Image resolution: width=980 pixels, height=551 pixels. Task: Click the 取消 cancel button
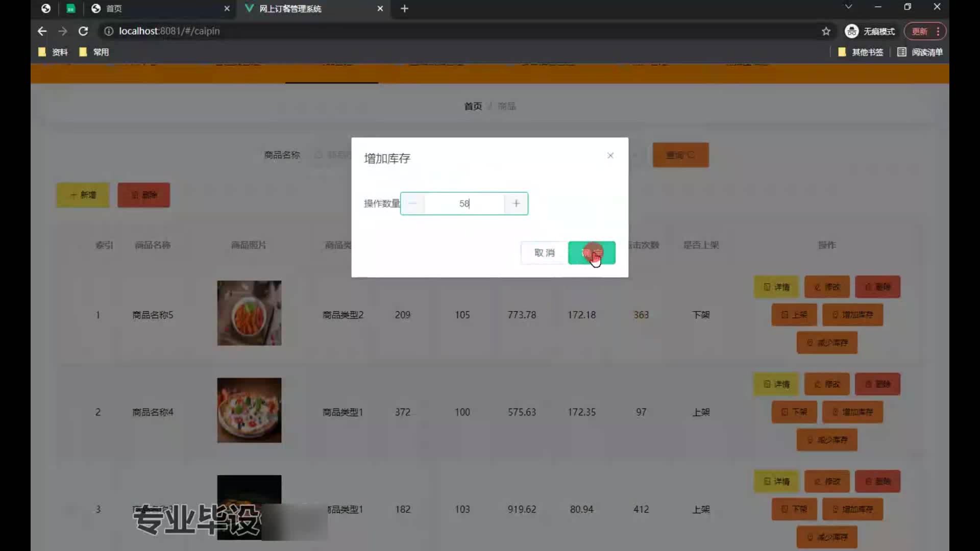[544, 253]
